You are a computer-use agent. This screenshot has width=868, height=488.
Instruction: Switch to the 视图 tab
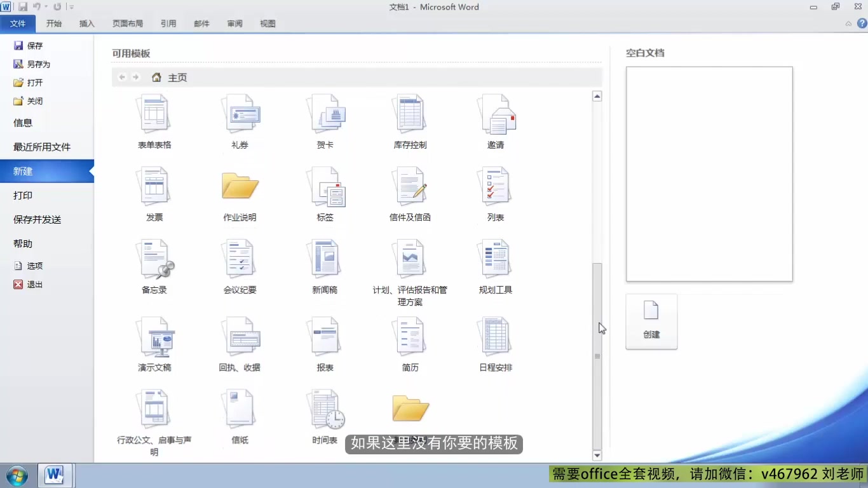click(x=268, y=24)
